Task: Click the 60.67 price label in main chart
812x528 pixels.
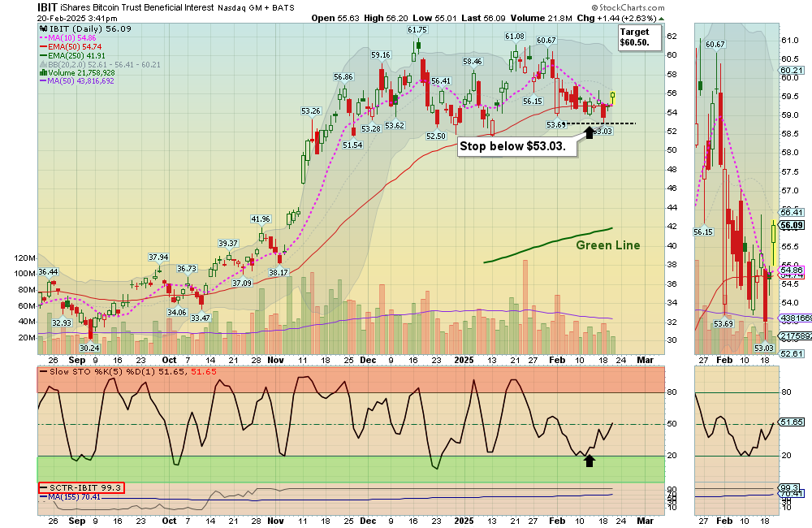Action: (546, 40)
